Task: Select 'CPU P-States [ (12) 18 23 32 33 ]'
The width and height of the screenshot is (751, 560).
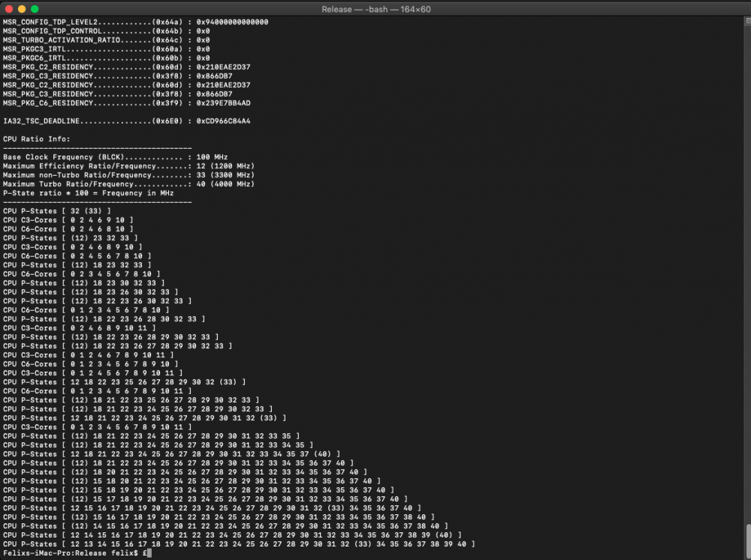Action: coord(77,266)
